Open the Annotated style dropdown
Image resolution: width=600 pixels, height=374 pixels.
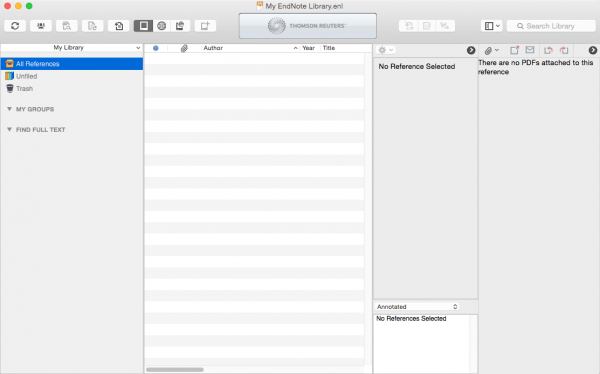coord(417,307)
